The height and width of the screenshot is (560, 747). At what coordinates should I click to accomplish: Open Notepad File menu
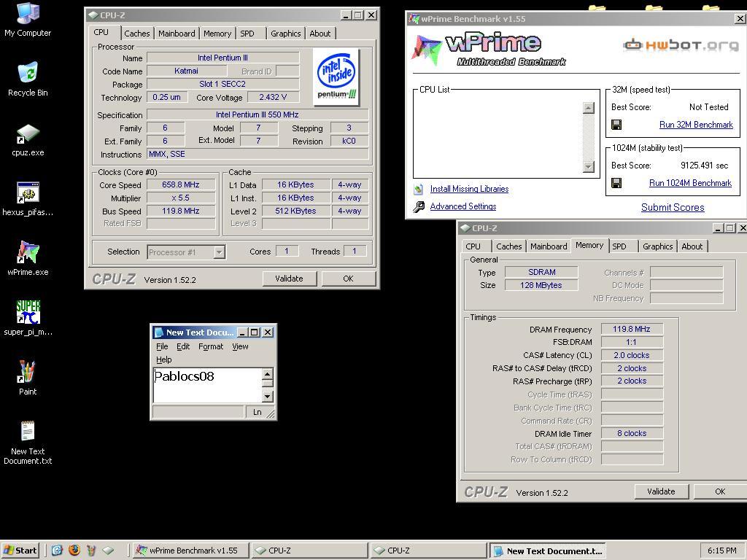point(162,346)
